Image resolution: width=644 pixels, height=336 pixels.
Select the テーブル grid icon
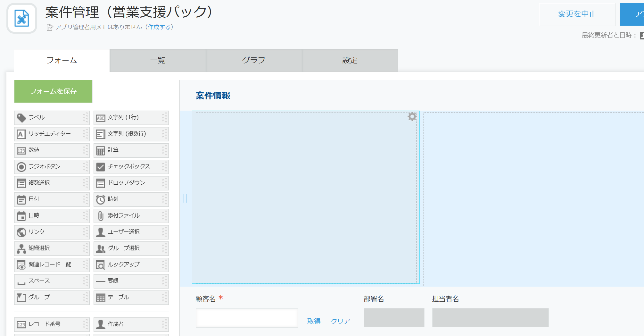pos(101,298)
